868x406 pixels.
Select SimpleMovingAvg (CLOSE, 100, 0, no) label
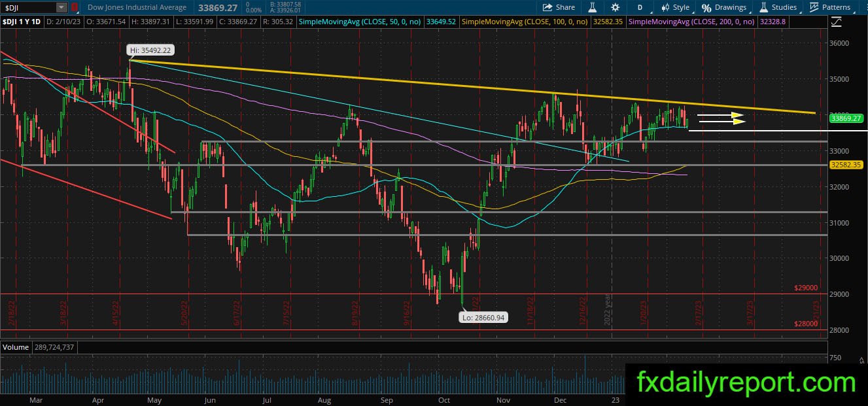tap(525, 22)
